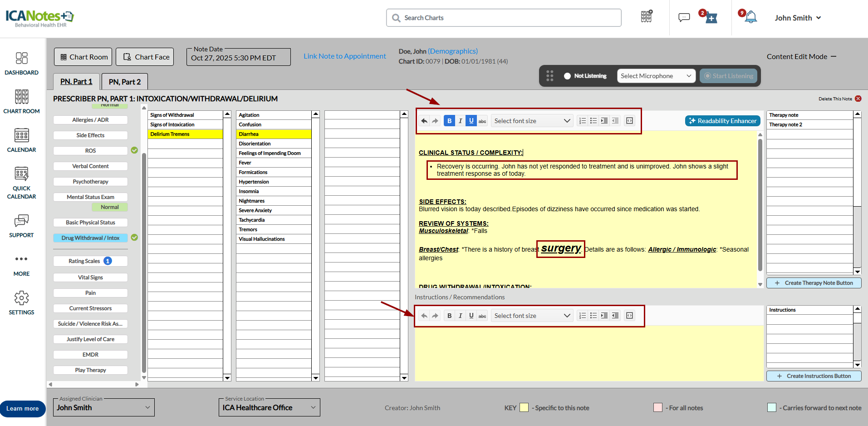The width and height of the screenshot is (868, 426).
Task: Click undo arrow in the top editor toolbar
Action: [424, 121]
